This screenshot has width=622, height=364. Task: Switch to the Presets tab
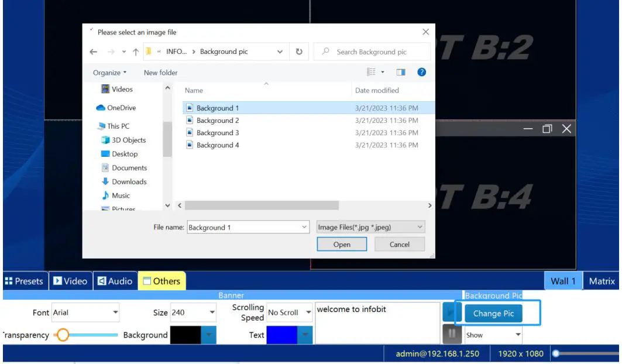point(25,281)
